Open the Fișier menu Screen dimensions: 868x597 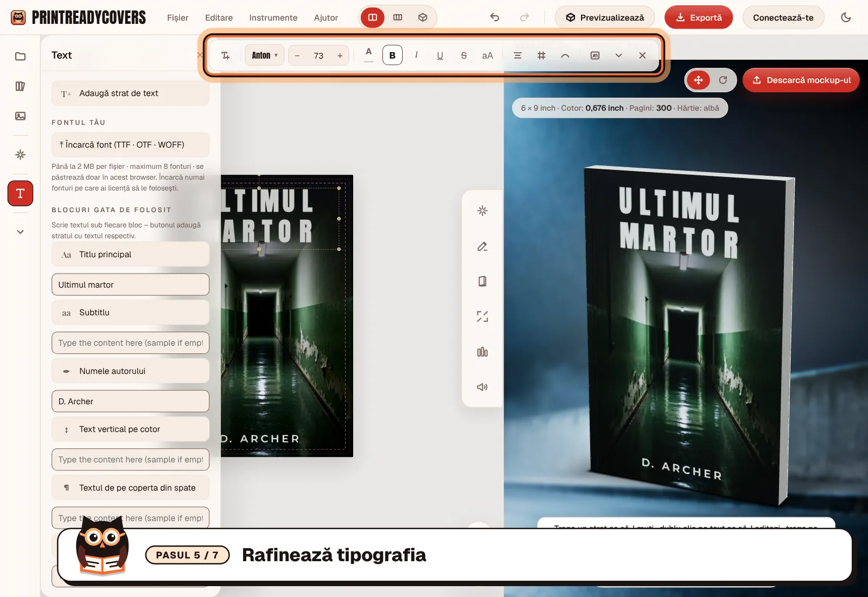[x=178, y=17]
